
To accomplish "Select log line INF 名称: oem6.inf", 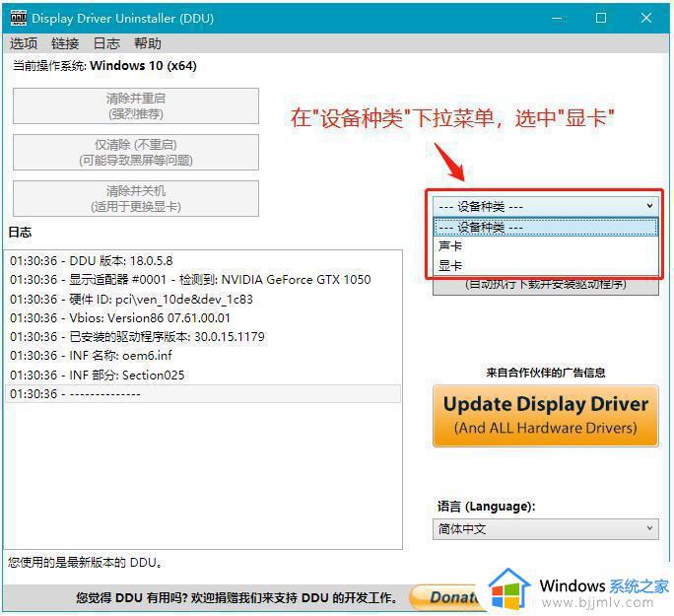I will tap(202, 356).
